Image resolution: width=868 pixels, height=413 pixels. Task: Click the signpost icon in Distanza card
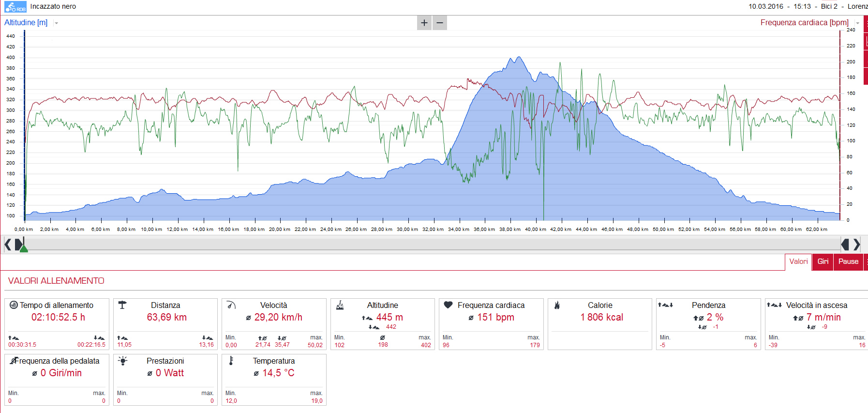pos(122,305)
